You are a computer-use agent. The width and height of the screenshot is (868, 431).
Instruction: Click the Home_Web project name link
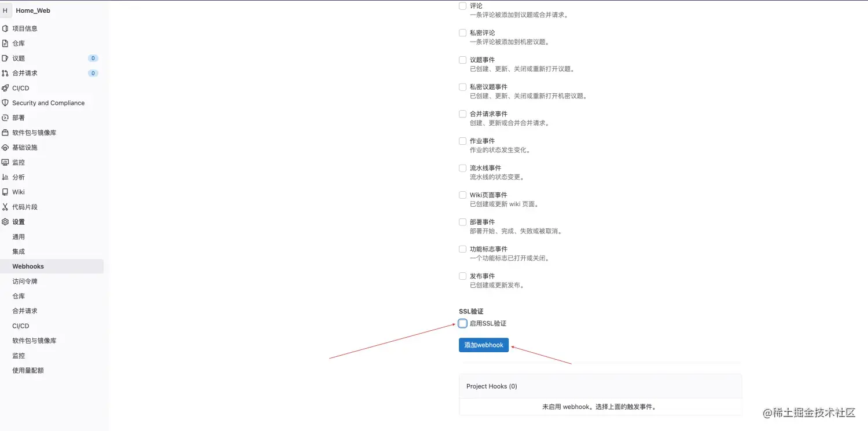33,10
